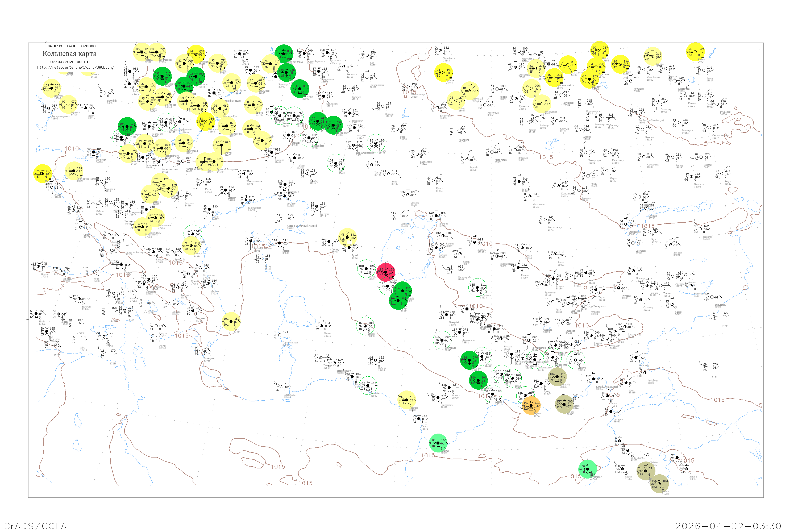Select the khaki circle at Душанбе station

coord(557,377)
